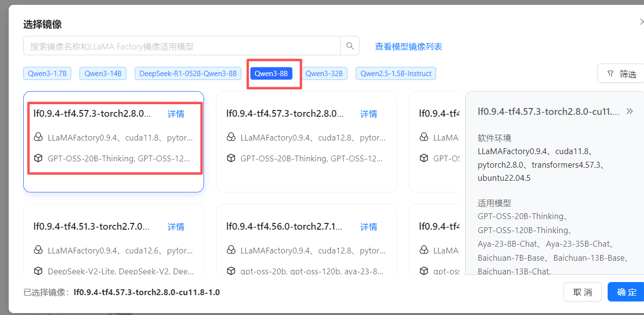This screenshot has height=315, width=644.
Task: Click the cube icon beside DeepSeek-V2-Lite models
Action: coord(38,271)
